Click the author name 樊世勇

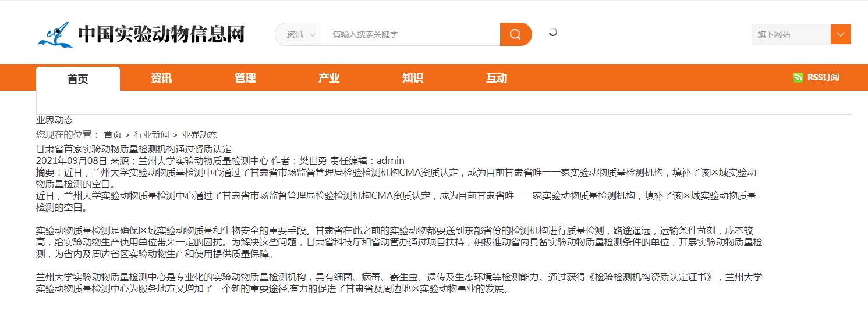pos(313,160)
